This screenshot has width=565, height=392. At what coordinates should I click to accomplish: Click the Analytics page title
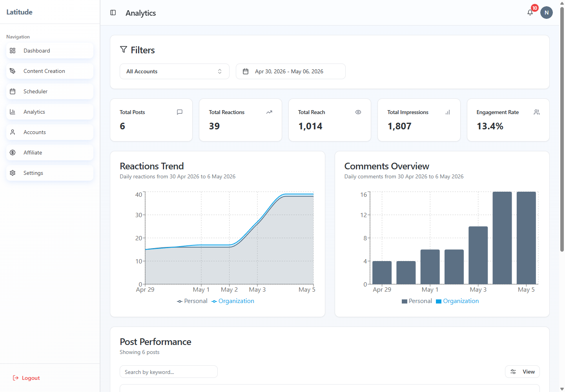141,13
